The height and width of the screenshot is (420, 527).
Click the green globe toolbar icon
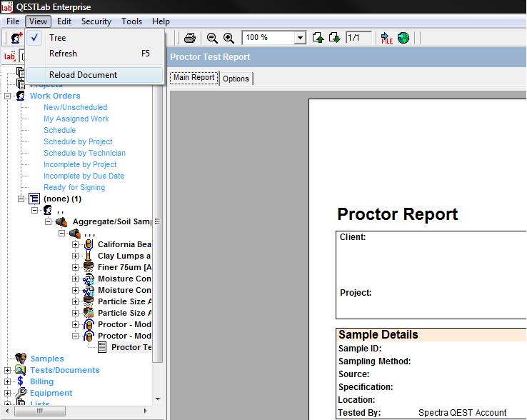403,38
